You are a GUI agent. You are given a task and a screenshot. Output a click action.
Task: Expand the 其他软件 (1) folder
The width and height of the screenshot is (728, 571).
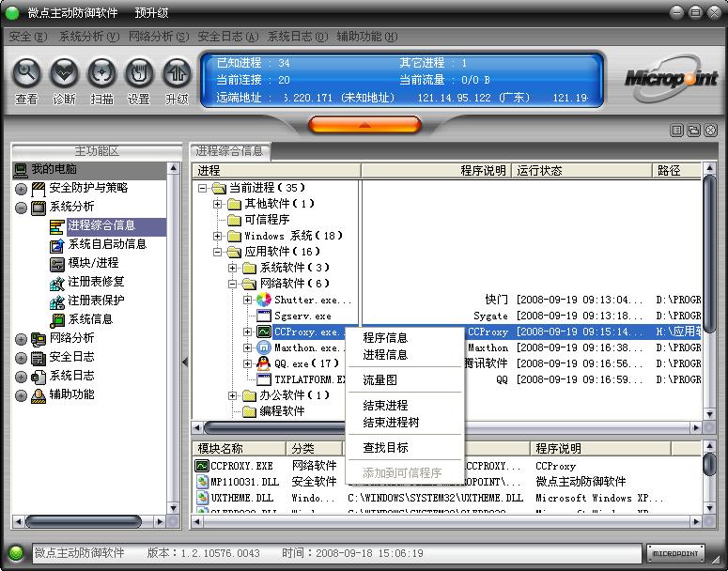point(217,204)
